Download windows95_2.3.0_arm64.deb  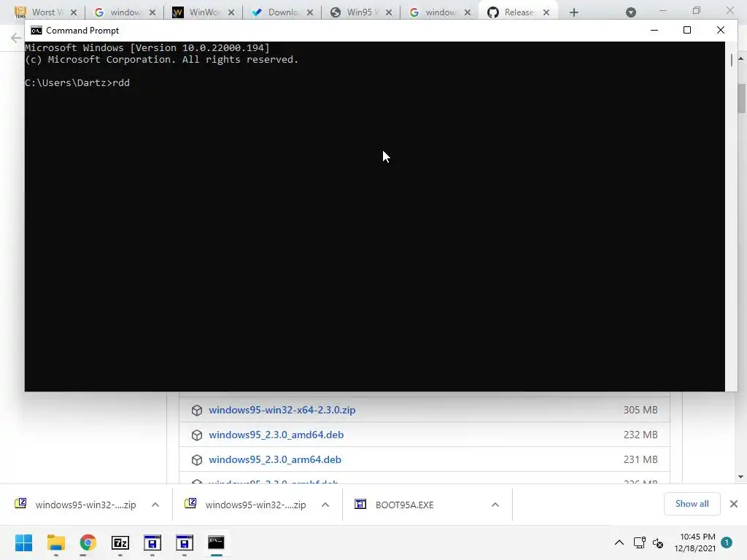pyautogui.click(x=275, y=459)
